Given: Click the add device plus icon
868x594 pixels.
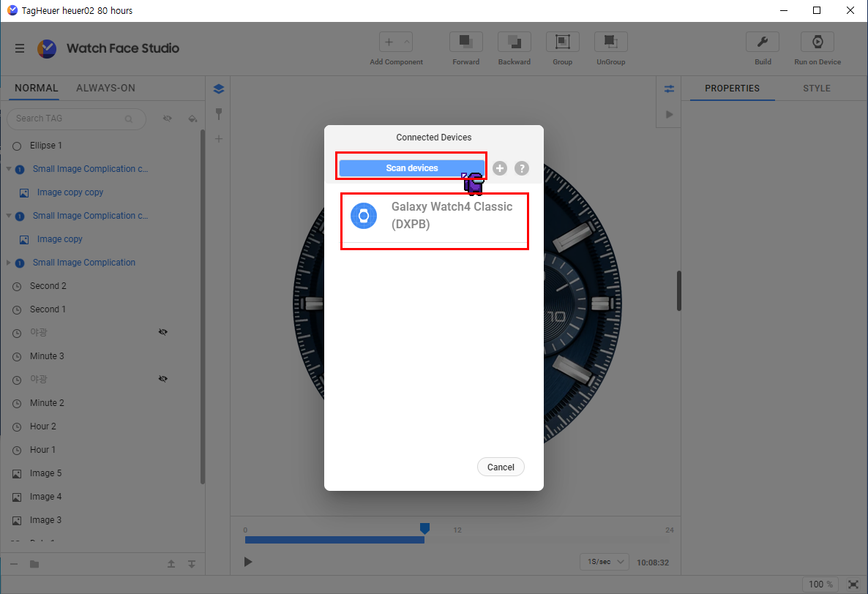Looking at the screenshot, I should (500, 168).
